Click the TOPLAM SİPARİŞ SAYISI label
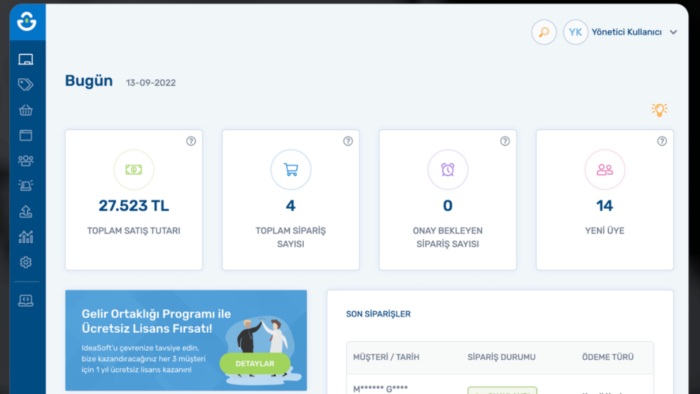This screenshot has height=394, width=700. pos(291,237)
